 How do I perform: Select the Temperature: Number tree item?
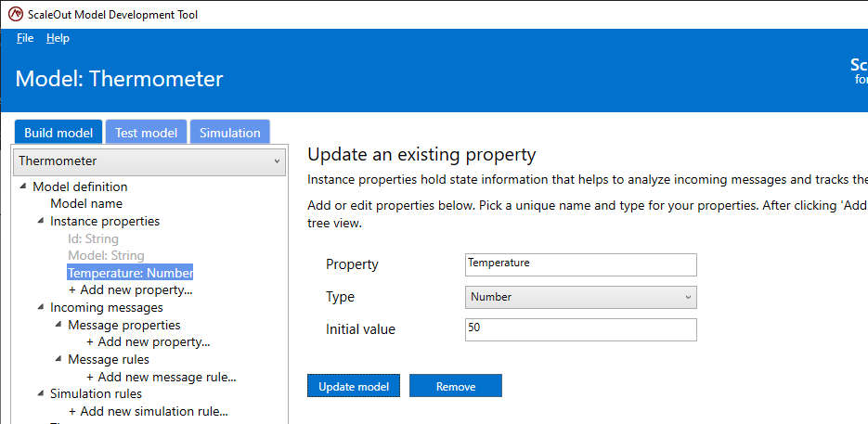(130, 273)
